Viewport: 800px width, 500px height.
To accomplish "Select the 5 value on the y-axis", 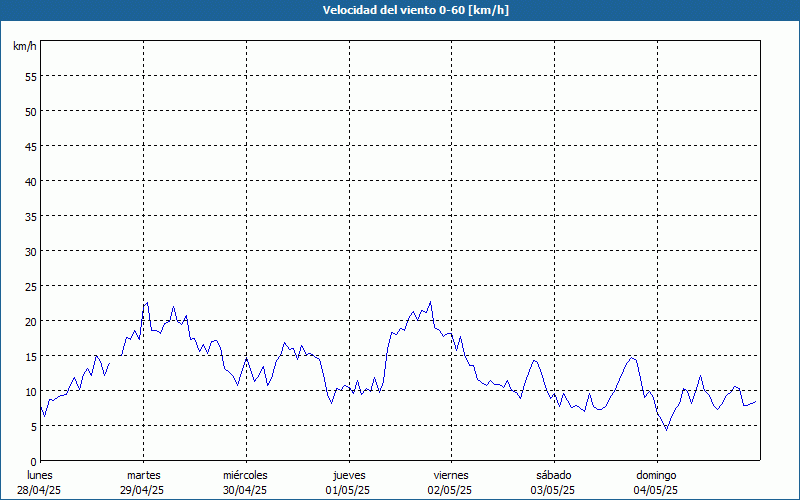I will (34, 427).
